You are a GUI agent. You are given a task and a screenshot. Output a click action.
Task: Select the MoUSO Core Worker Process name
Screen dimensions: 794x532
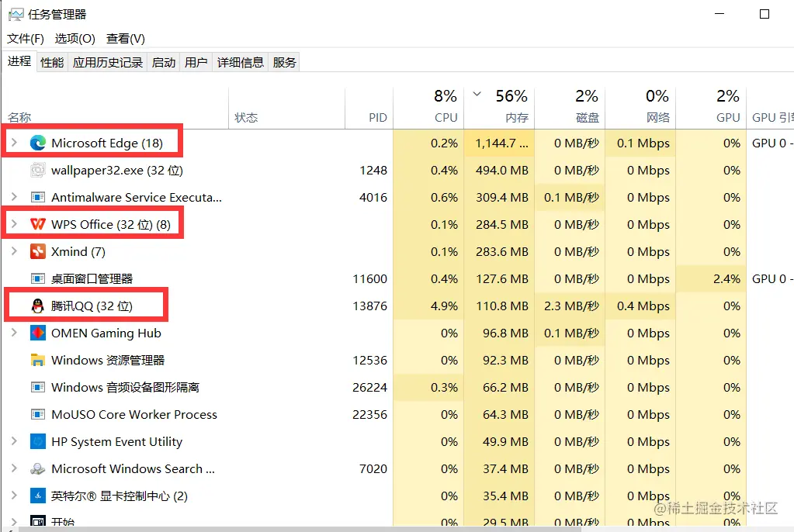click(x=134, y=415)
